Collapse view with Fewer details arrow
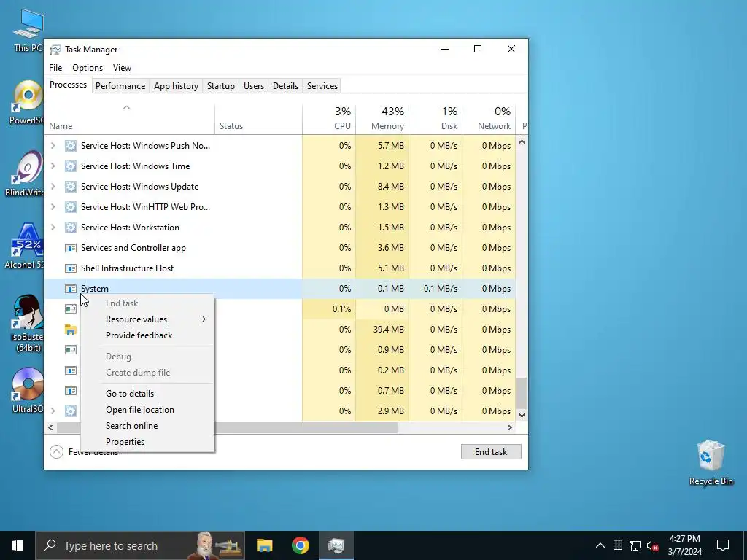Screen dimensions: 747x560 click(x=56, y=451)
